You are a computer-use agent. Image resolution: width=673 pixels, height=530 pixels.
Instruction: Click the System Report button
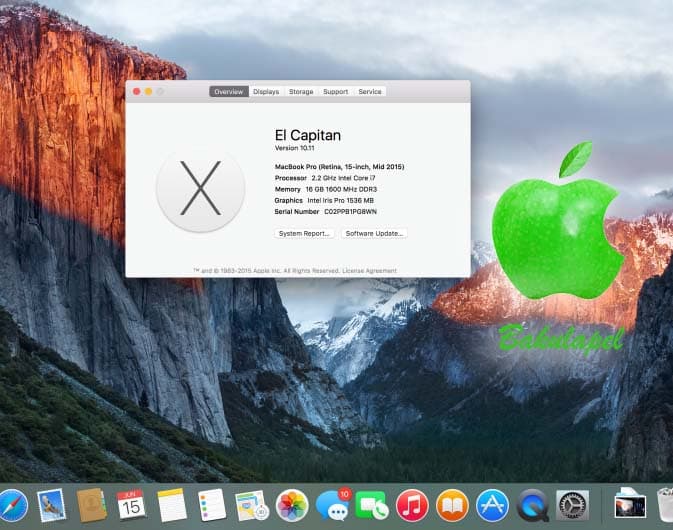[x=304, y=233]
